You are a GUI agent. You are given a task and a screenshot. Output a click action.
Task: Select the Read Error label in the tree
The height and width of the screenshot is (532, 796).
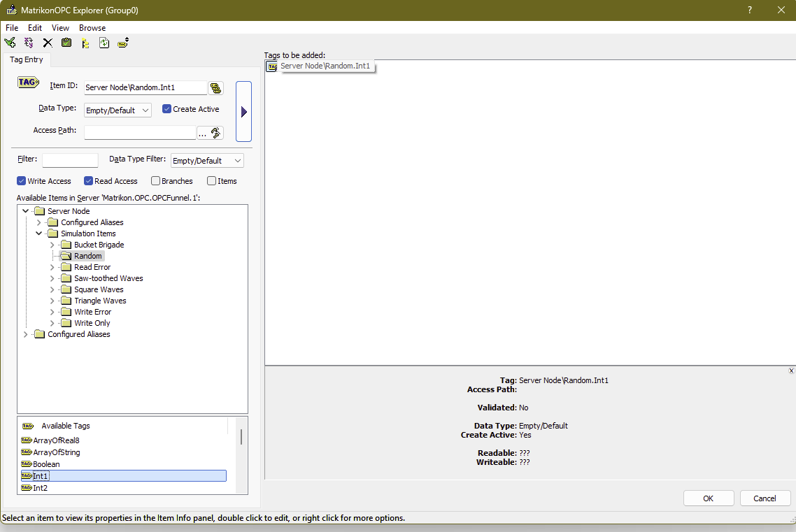92,267
